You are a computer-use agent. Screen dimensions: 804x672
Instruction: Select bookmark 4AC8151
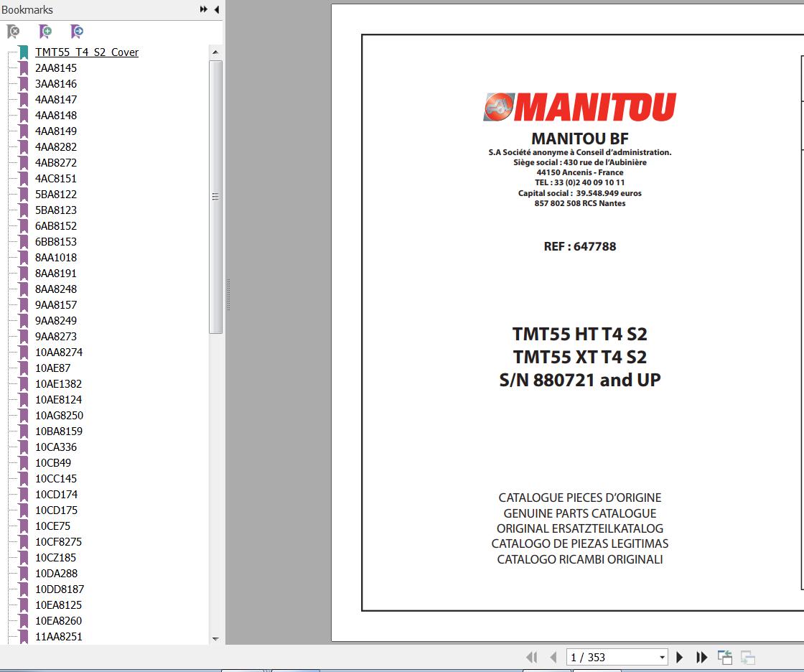tap(56, 179)
